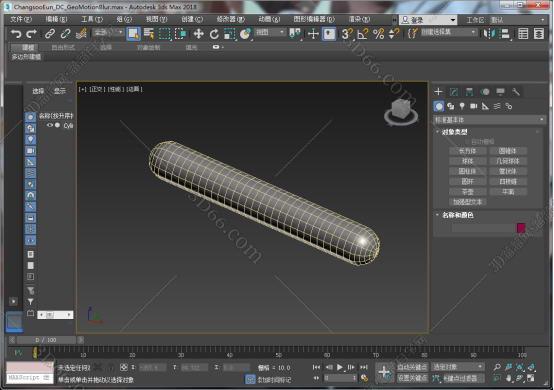
Task: Click the Mirror tool icon
Action: point(489,34)
